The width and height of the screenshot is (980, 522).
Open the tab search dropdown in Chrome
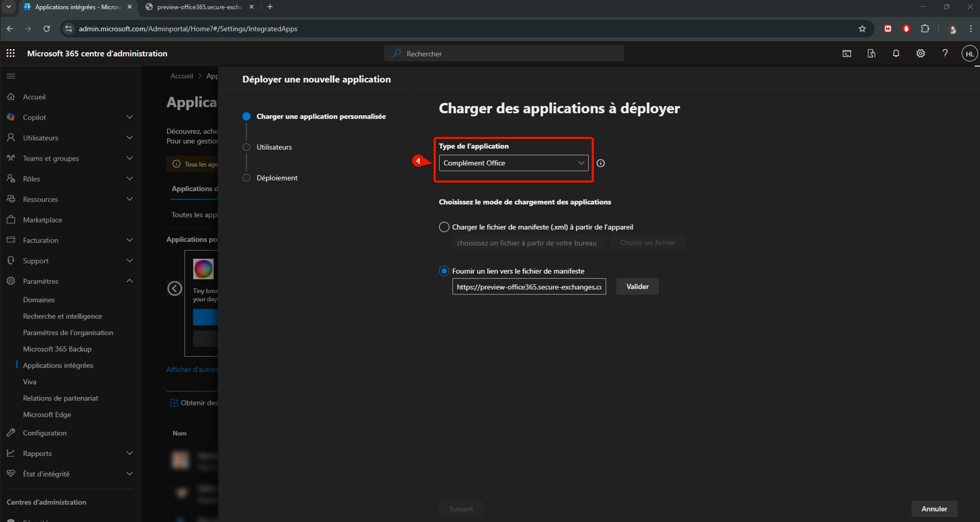point(9,7)
